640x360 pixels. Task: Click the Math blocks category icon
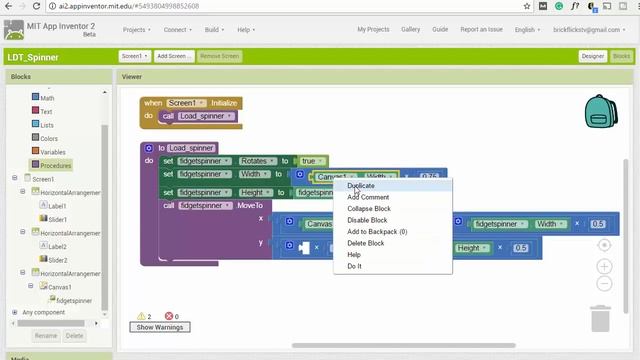[36, 97]
